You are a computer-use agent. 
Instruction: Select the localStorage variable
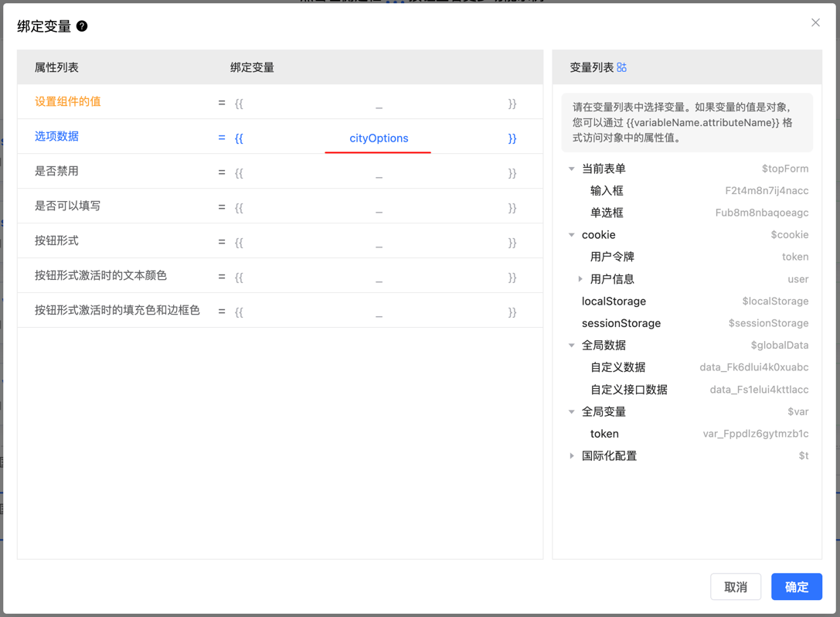[x=614, y=302]
